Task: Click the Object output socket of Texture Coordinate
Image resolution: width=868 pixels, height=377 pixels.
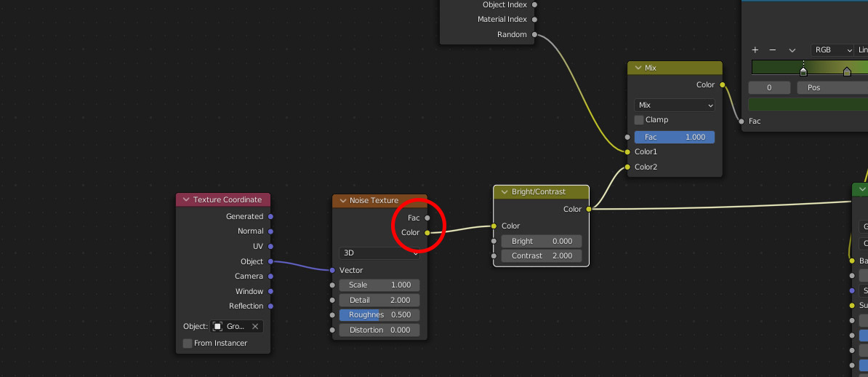Action: point(270,261)
